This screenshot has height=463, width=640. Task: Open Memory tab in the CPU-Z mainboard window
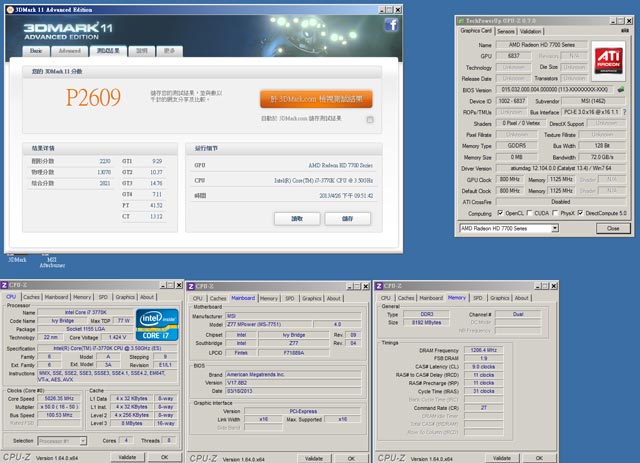269,298
